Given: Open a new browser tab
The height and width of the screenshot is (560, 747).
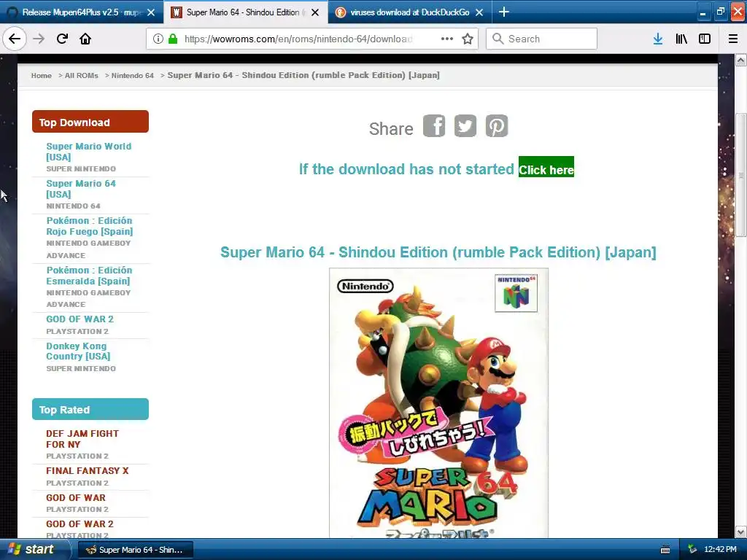Looking at the screenshot, I should pyautogui.click(x=503, y=12).
